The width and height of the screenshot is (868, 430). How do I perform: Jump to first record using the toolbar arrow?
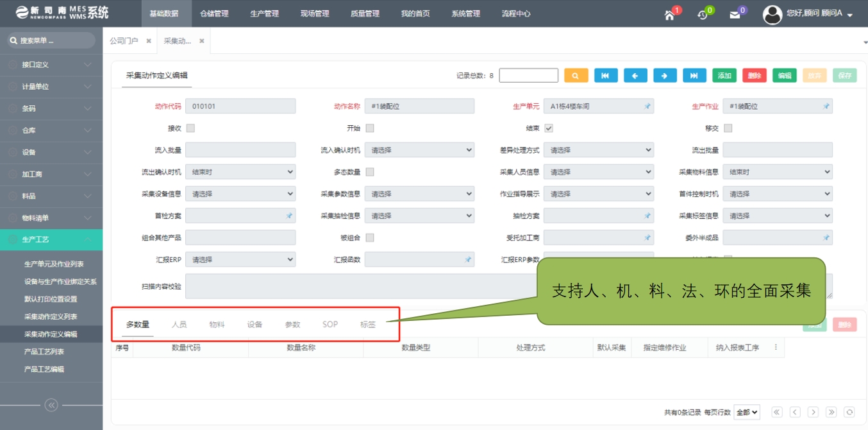(x=606, y=76)
